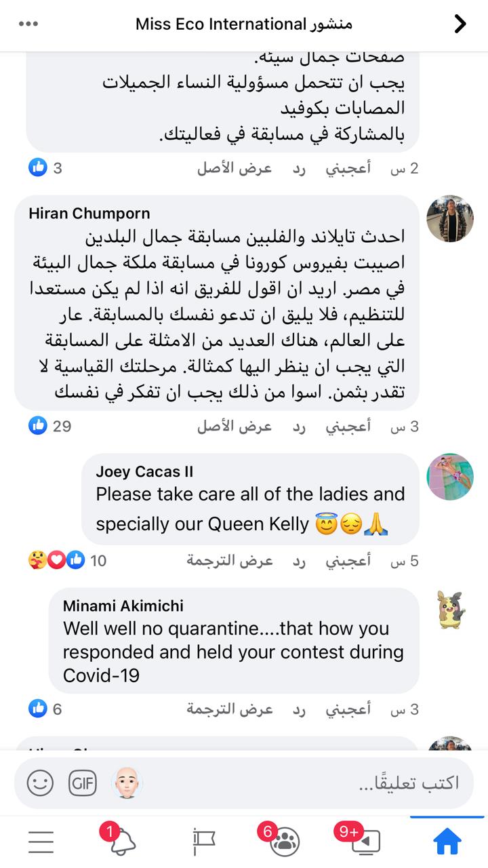This screenshot has width=488, height=868.
Task: Choose the avatar sticker icon
Action: [x=127, y=783]
